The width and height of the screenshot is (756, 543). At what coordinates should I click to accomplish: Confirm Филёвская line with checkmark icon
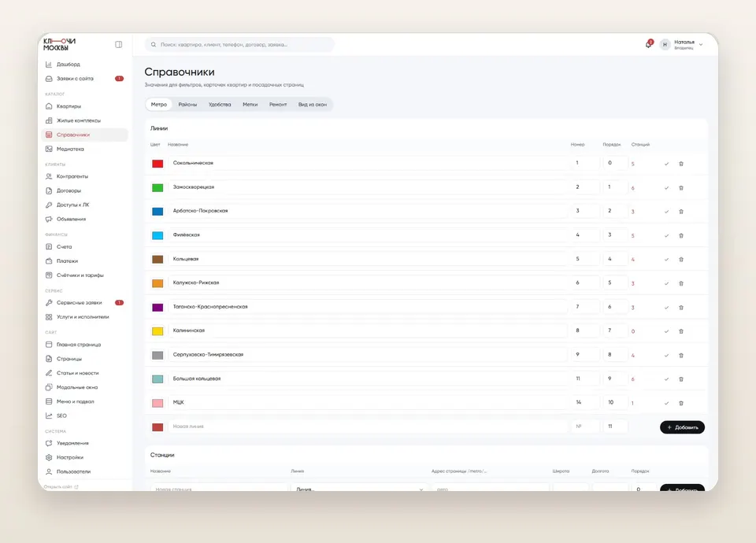pyautogui.click(x=666, y=235)
